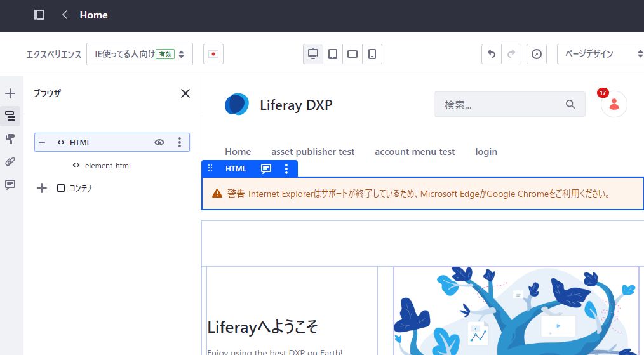The width and height of the screenshot is (644, 355).
Task: Click the blue tree illustration image
Action: tap(516, 311)
